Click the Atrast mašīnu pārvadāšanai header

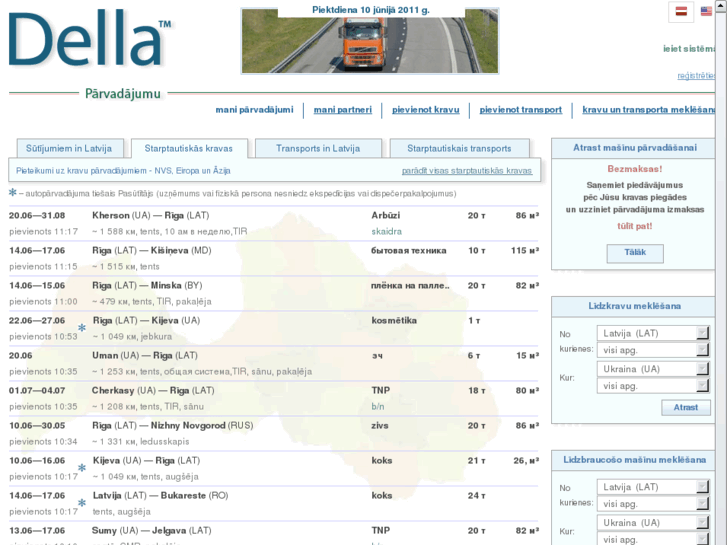[x=635, y=148]
